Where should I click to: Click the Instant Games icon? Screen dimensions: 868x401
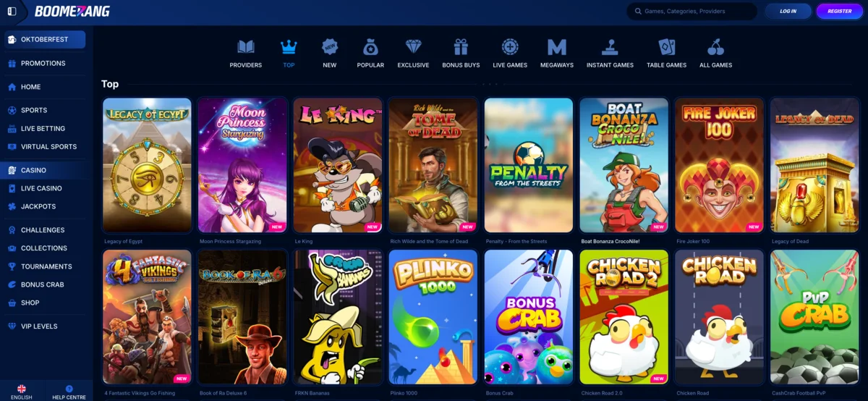pos(610,47)
